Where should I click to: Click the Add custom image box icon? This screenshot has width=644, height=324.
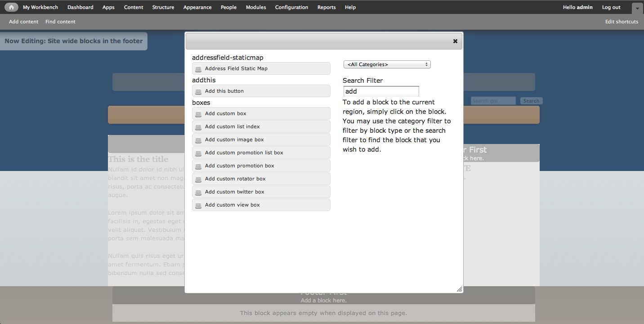click(198, 139)
